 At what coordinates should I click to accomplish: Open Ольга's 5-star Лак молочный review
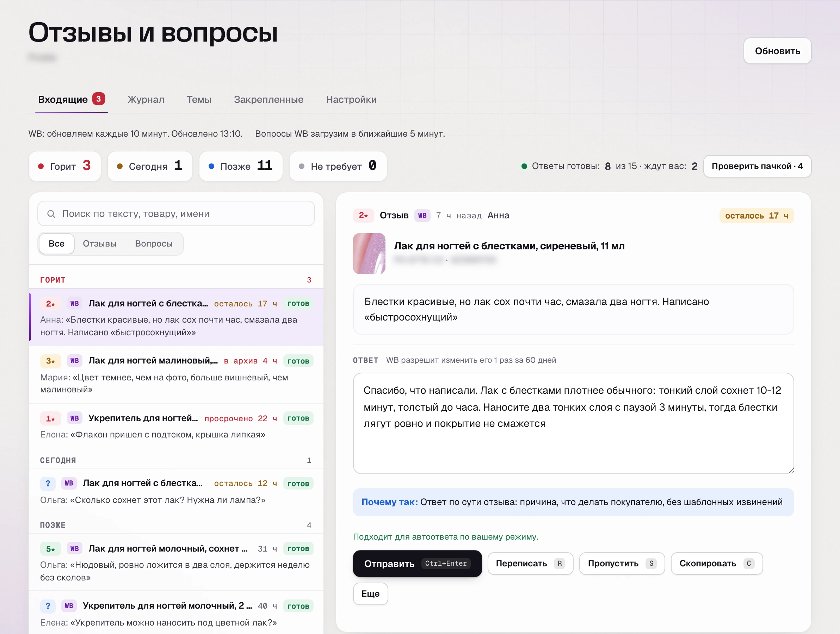coord(176,562)
